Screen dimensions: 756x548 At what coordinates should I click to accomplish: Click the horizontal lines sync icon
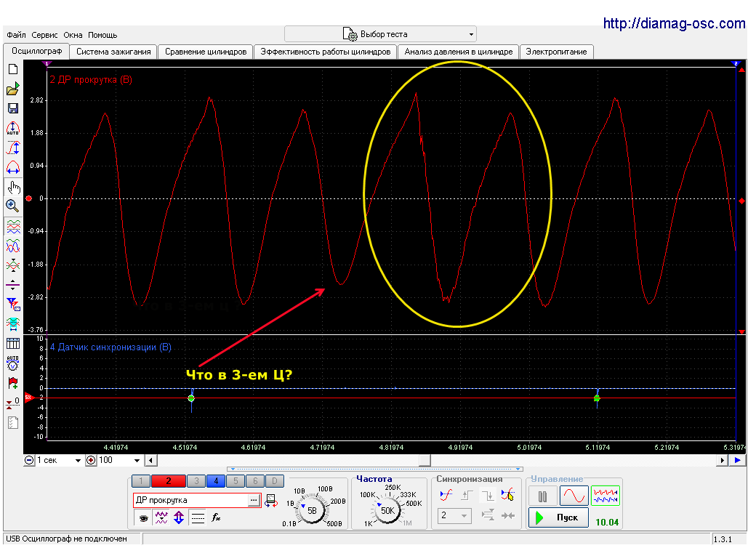[488, 515]
